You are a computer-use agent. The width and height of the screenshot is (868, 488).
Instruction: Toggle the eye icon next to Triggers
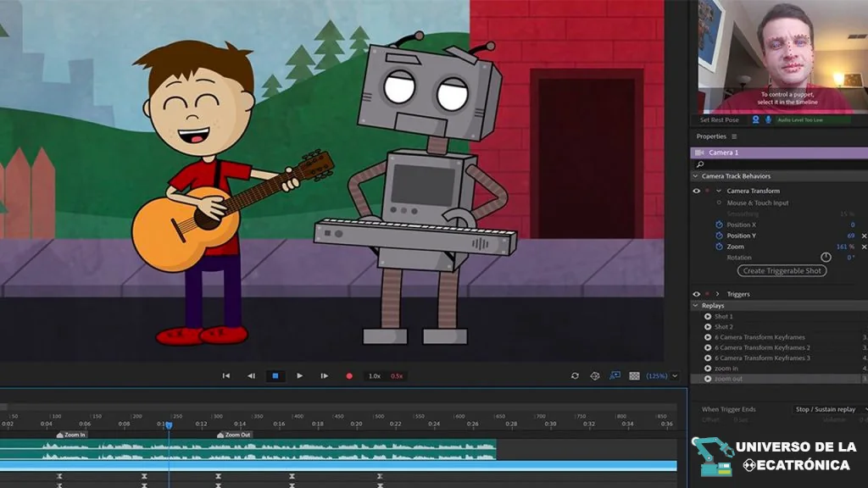click(x=696, y=294)
